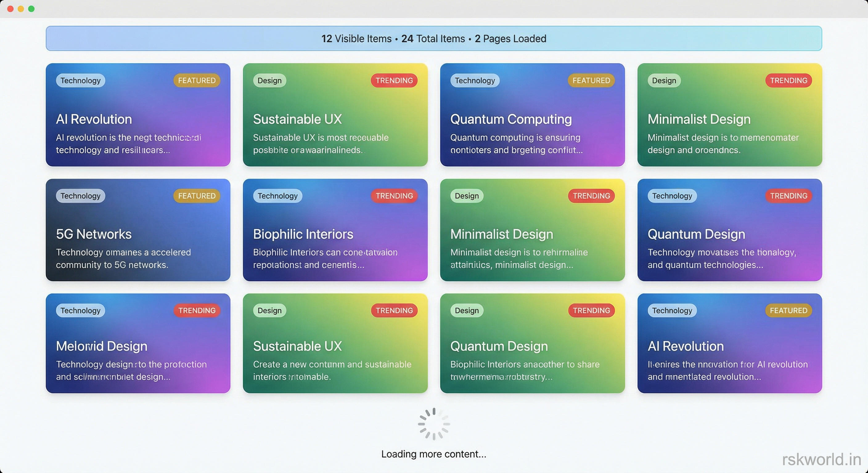The height and width of the screenshot is (473, 868).
Task: Click TRENDING badge on Design-tagged Quantum Design card
Action: coord(592,310)
